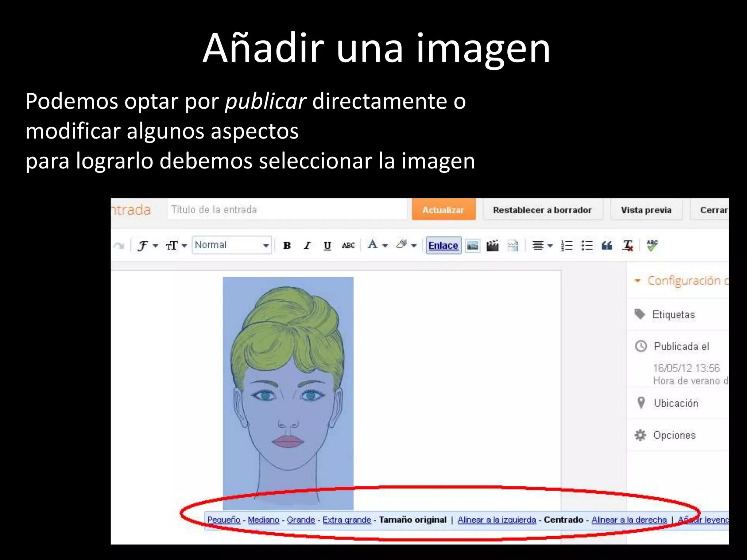Click the date 16/05/12 13:56 text
This screenshot has width=747, height=560.
[686, 368]
